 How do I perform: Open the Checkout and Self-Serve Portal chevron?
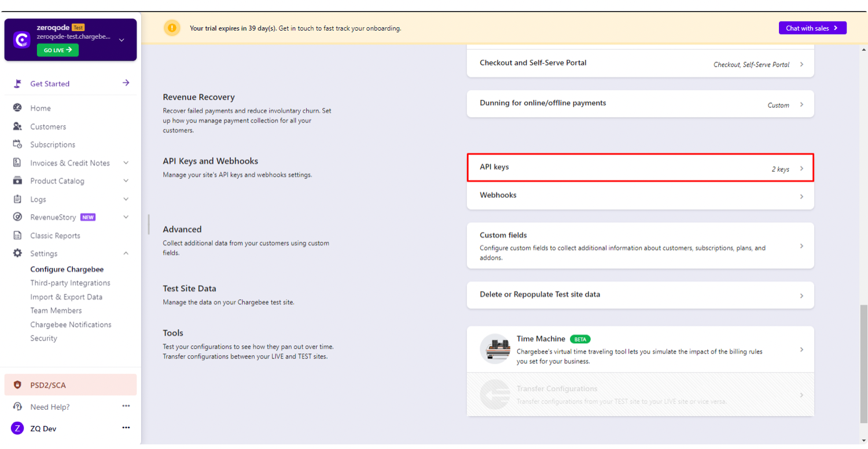point(801,64)
